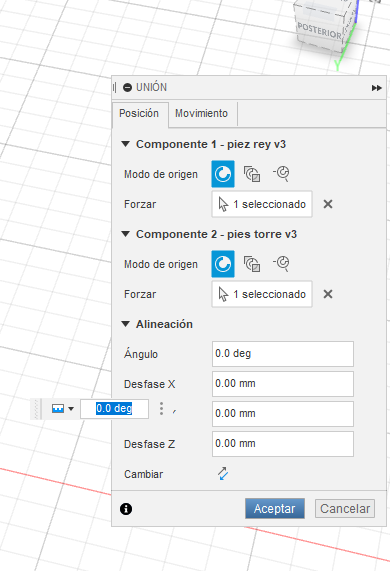This screenshot has width=390, height=571.
Task: Switch to the Movimiento tab
Action: point(202,114)
